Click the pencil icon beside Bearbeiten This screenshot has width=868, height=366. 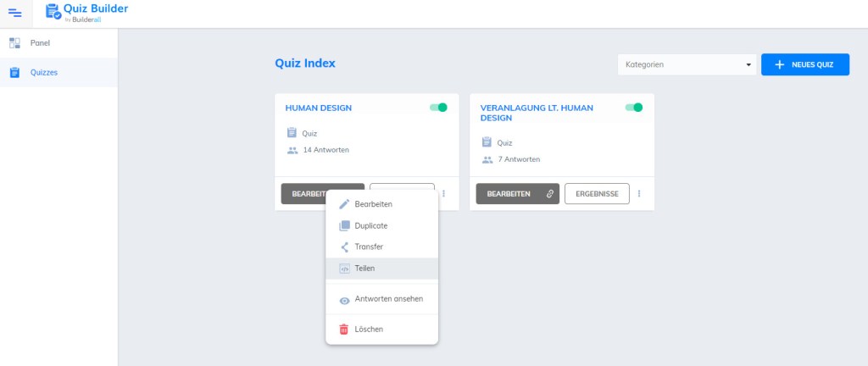344,204
